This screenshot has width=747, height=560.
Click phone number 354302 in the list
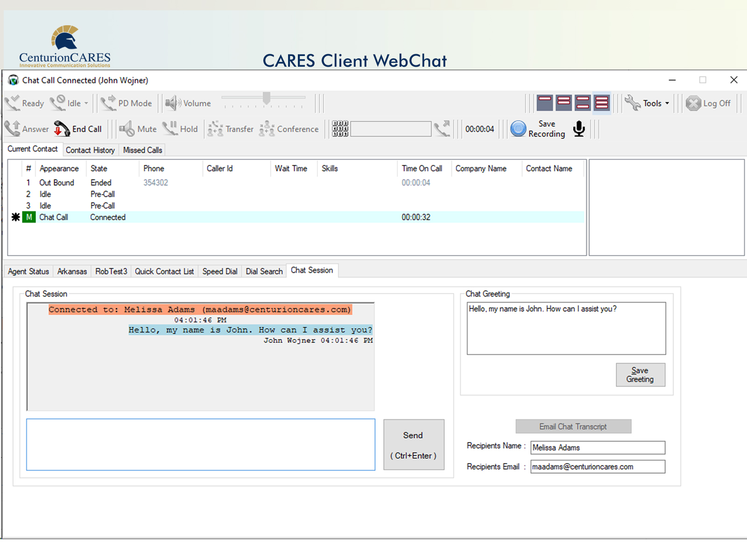click(155, 182)
